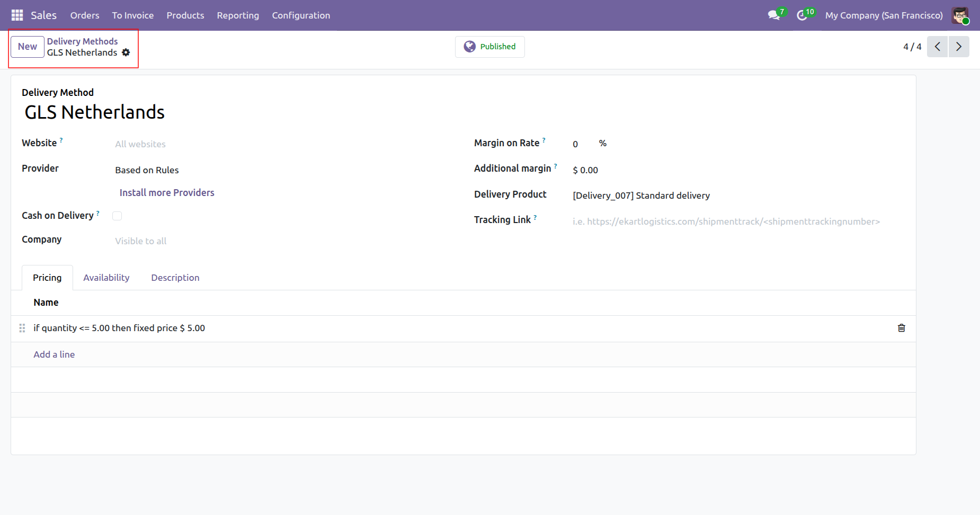Click the user avatar in top bar
The image size is (980, 515).
tap(959, 15)
